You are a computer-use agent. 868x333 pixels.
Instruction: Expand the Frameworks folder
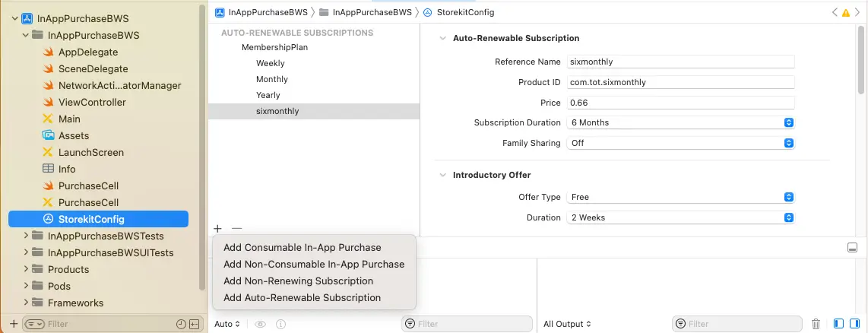(26, 303)
